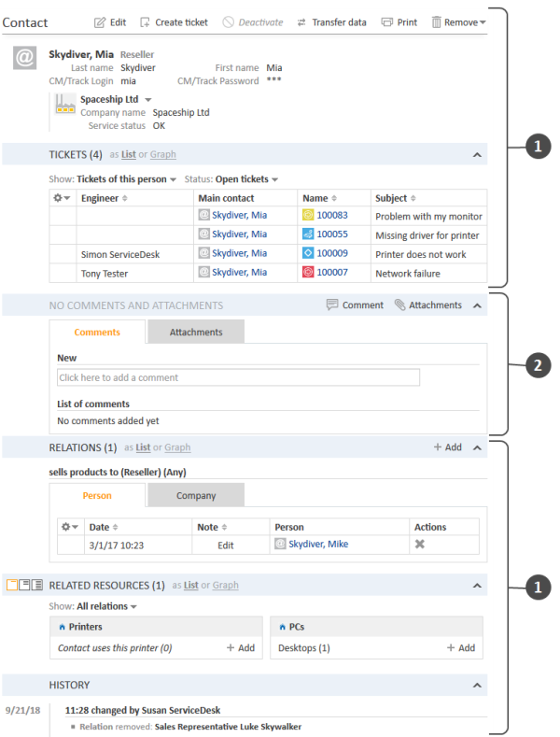
Task: Open the 'Tickets of this person' filter
Action: pos(126,179)
